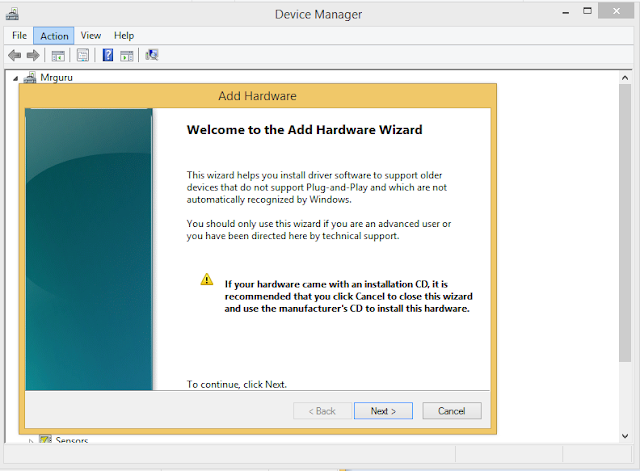Click the scrollbar down arrow

pos(625,435)
